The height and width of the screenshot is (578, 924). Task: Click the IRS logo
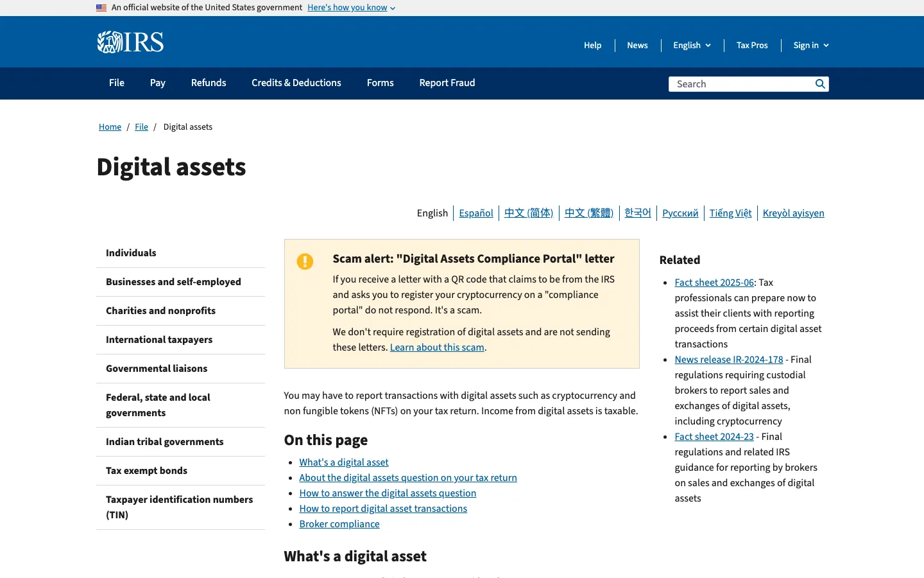[x=130, y=42]
